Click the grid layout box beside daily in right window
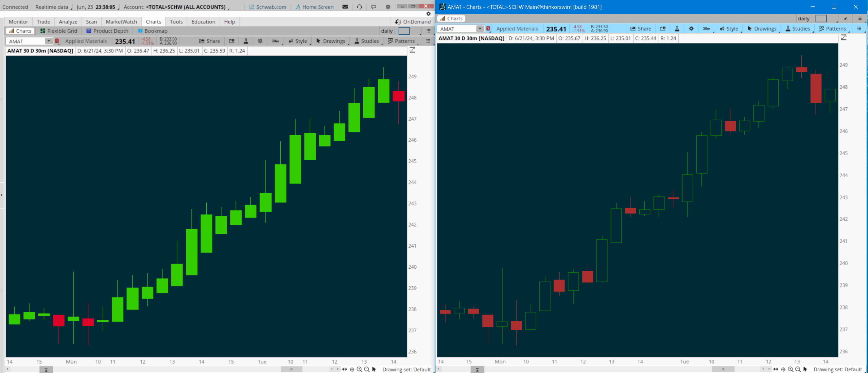 pos(821,19)
